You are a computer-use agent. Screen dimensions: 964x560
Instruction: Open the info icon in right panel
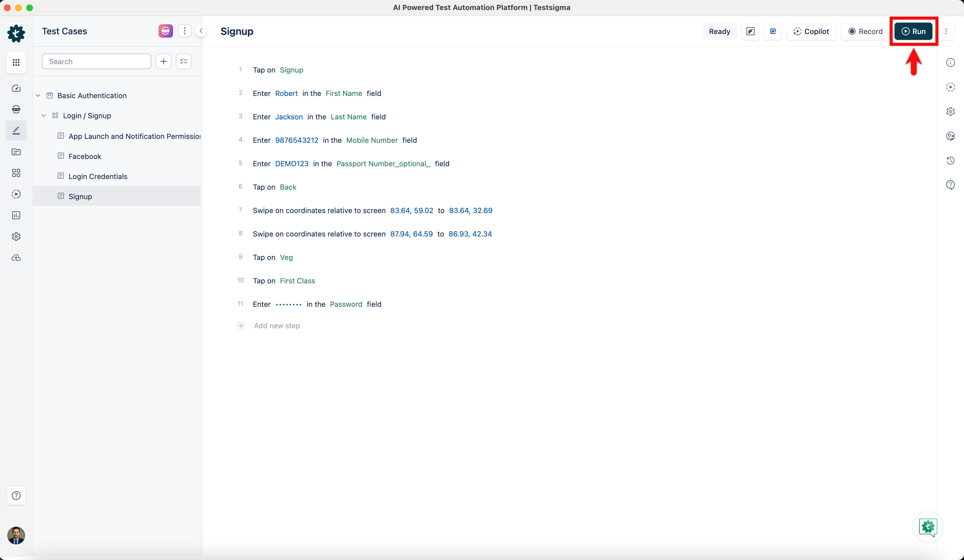(x=950, y=63)
